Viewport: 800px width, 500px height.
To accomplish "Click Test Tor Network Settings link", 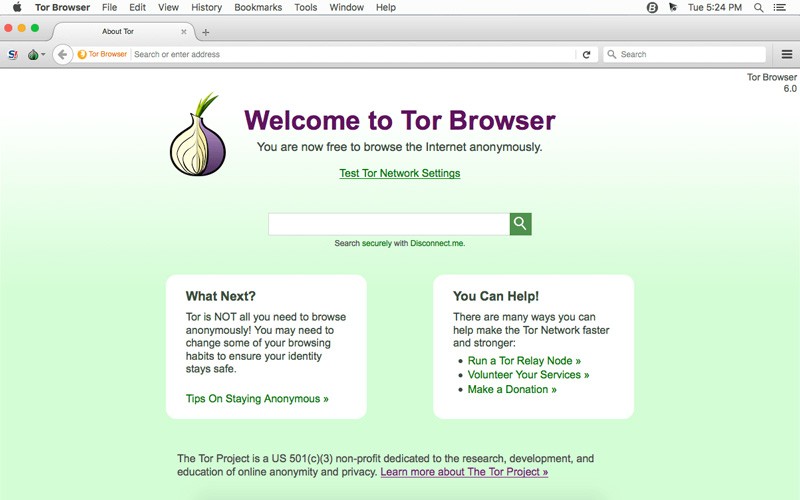I will (x=399, y=173).
